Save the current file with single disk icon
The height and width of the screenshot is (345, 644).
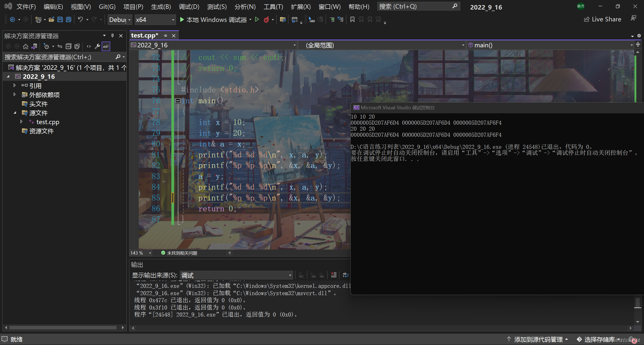[x=60, y=19]
